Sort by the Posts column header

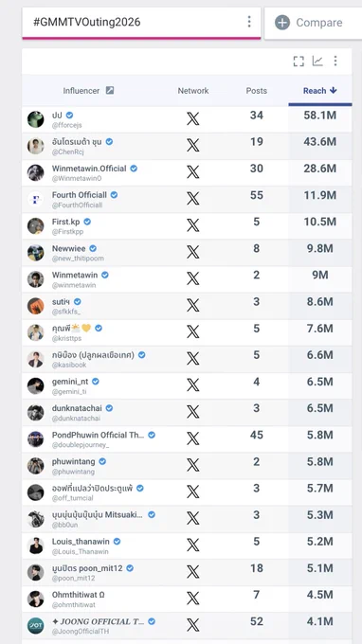click(257, 91)
